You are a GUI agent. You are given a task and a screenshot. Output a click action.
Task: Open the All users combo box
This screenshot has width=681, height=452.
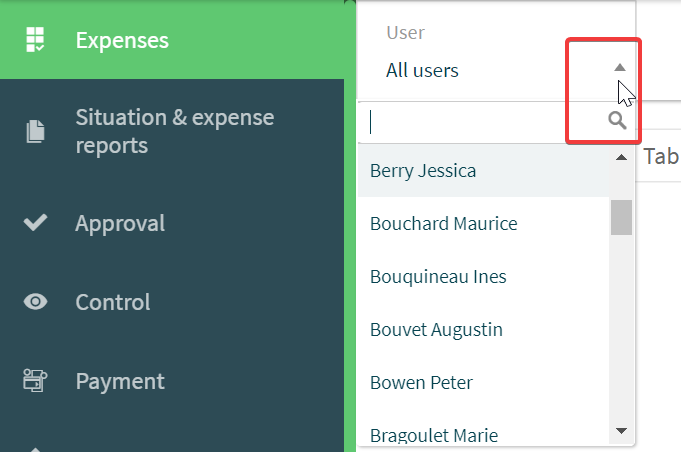click(x=496, y=70)
